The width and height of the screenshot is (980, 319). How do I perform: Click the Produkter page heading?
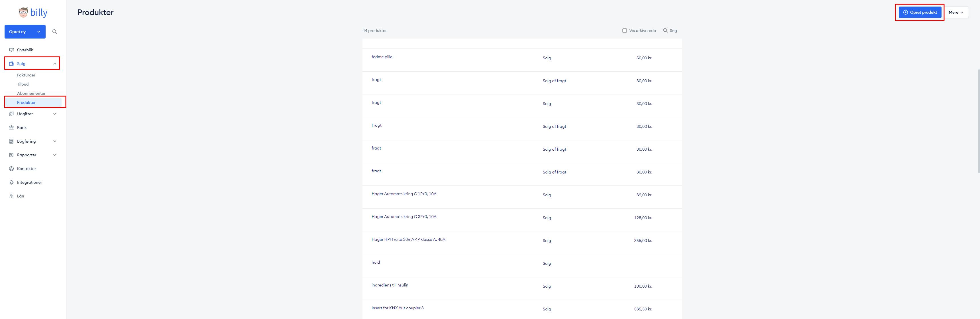coord(95,12)
